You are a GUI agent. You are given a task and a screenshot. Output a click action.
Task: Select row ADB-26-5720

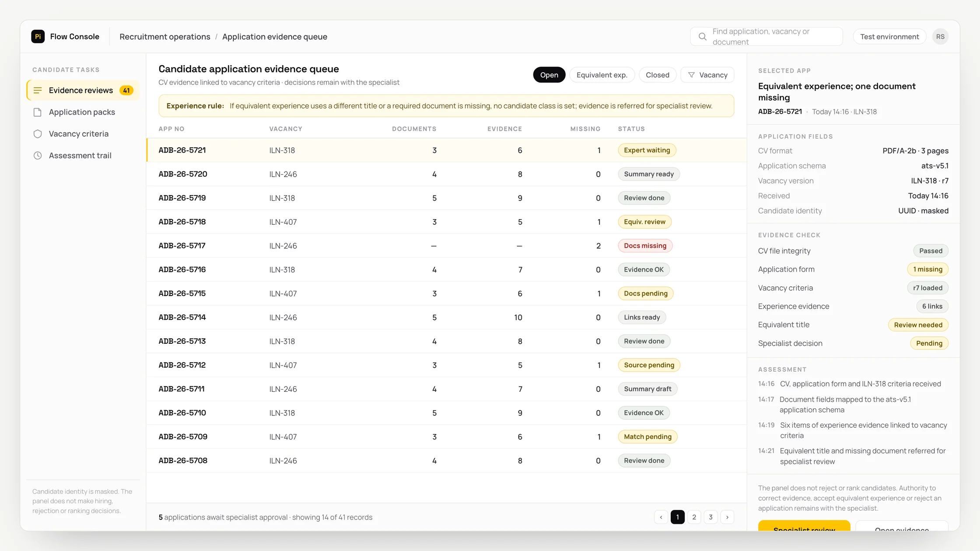(446, 174)
